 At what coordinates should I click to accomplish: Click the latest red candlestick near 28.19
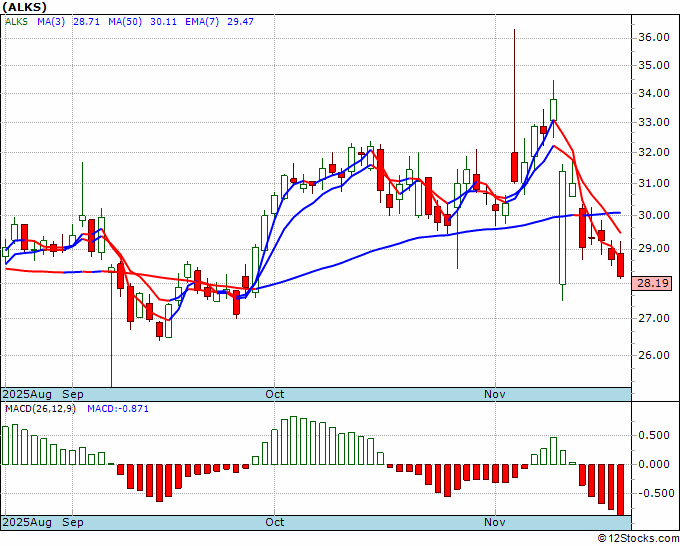[621, 265]
